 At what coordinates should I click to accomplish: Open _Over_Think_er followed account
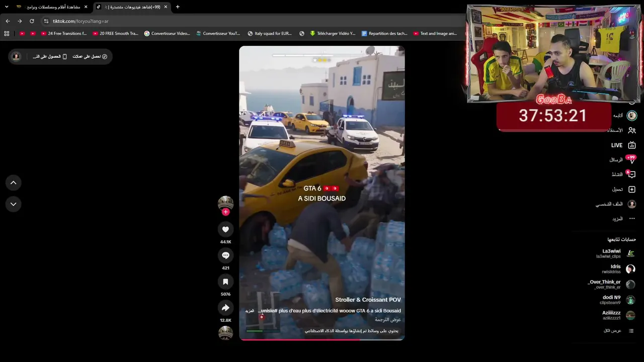(x=611, y=285)
